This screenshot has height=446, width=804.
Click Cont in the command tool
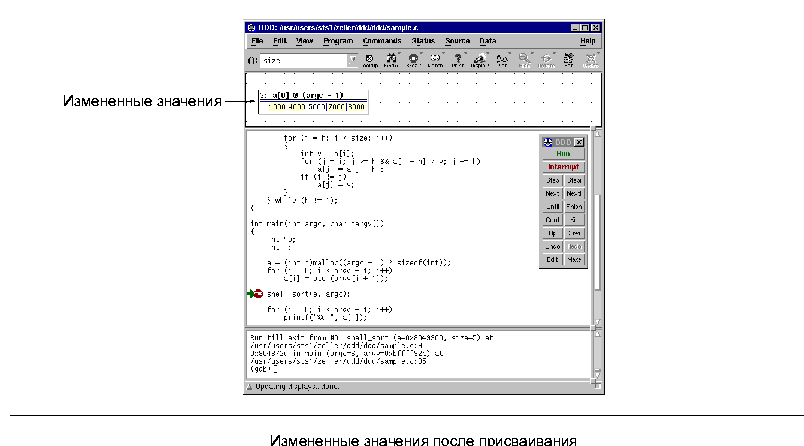(x=552, y=219)
